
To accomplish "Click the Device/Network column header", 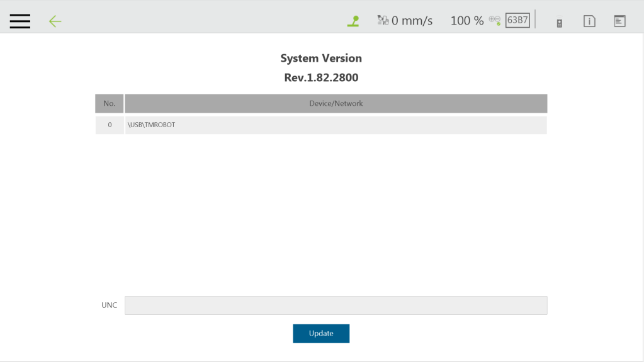I will [336, 103].
